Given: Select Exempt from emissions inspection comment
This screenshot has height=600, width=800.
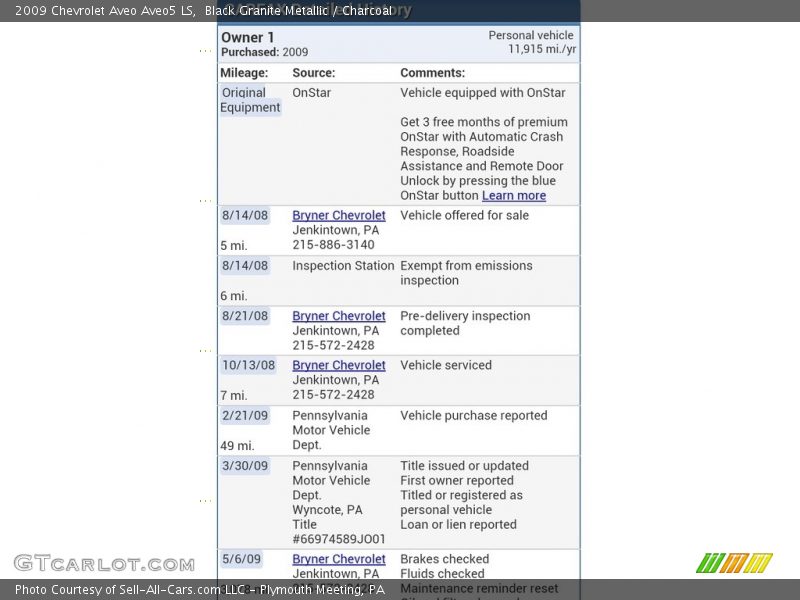Looking at the screenshot, I should [x=466, y=273].
